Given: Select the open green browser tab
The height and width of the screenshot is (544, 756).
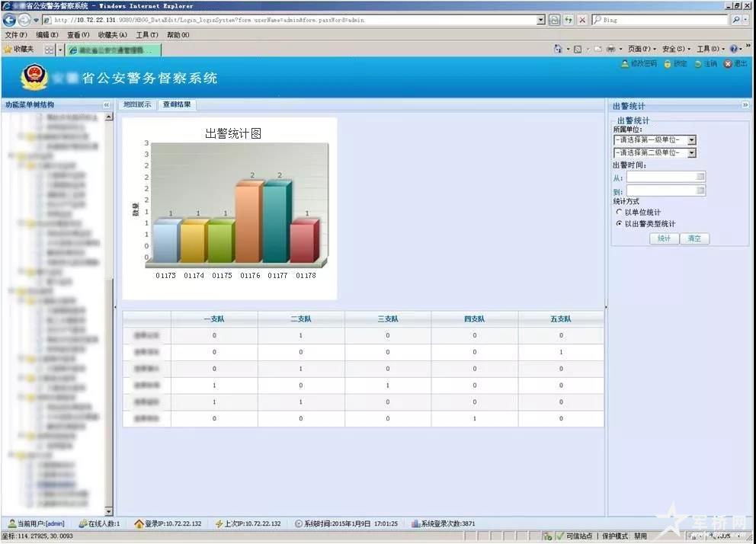Looking at the screenshot, I should [114, 50].
